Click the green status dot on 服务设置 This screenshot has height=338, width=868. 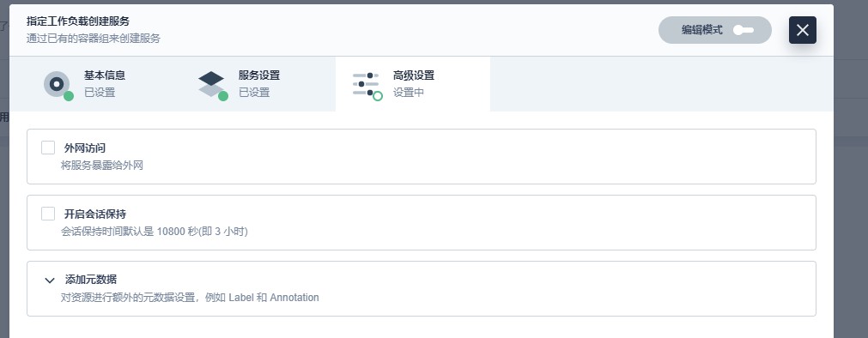(x=223, y=96)
